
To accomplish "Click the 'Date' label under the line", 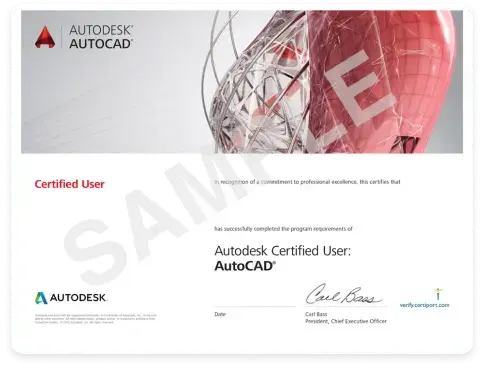I will [220, 314].
